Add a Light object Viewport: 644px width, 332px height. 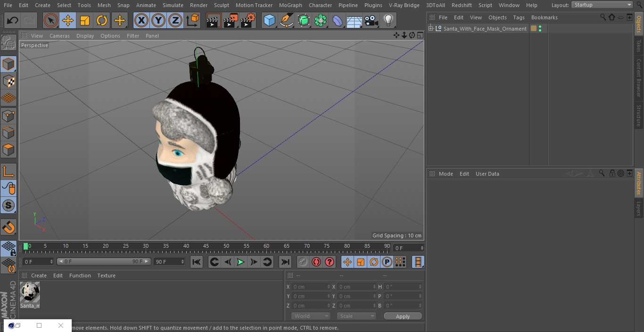[x=388, y=20]
